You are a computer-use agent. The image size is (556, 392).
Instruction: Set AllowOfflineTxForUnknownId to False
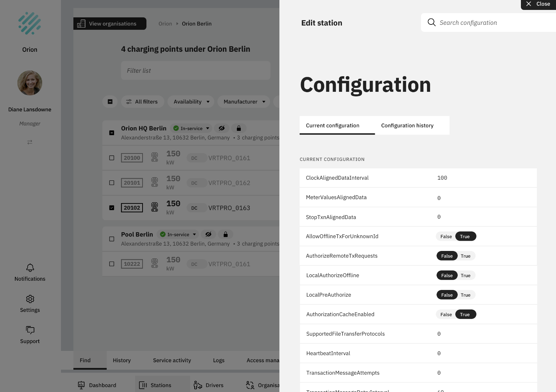[x=446, y=236]
